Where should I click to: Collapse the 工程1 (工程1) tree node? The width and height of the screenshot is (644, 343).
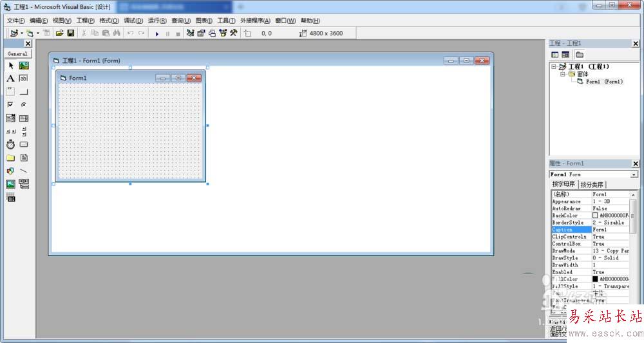click(x=554, y=66)
